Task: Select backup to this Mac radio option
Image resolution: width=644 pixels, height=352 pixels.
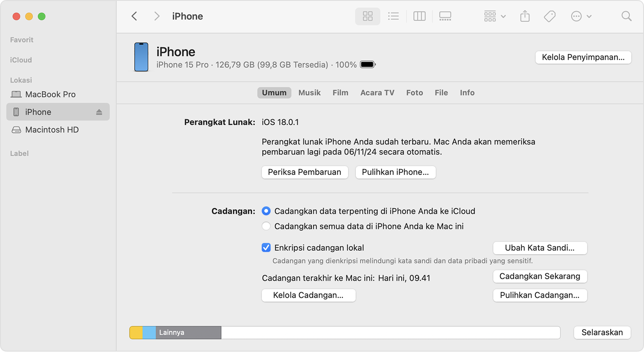Action: [x=266, y=226]
